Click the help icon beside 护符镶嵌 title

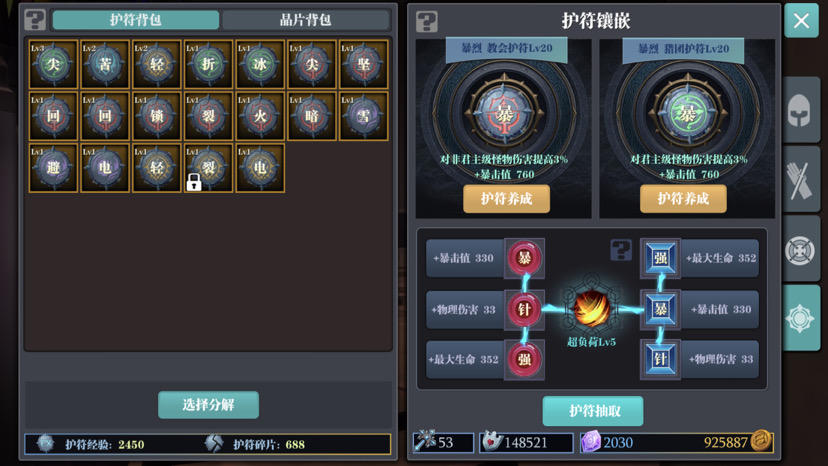[427, 22]
